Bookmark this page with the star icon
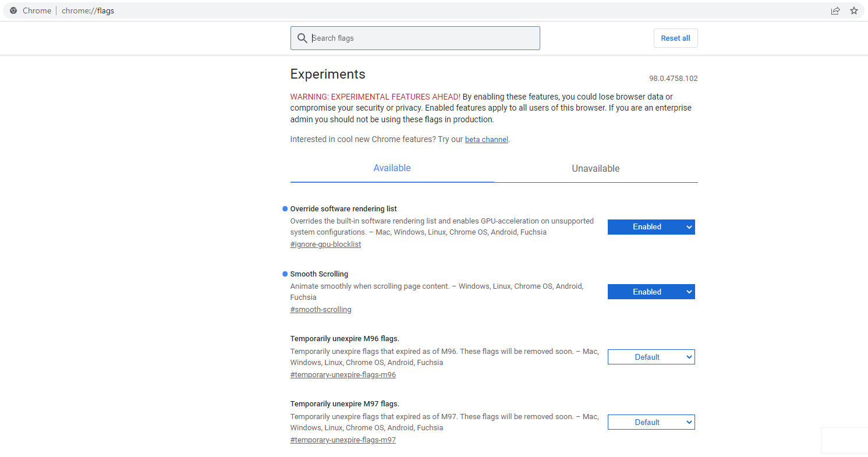 tap(854, 10)
